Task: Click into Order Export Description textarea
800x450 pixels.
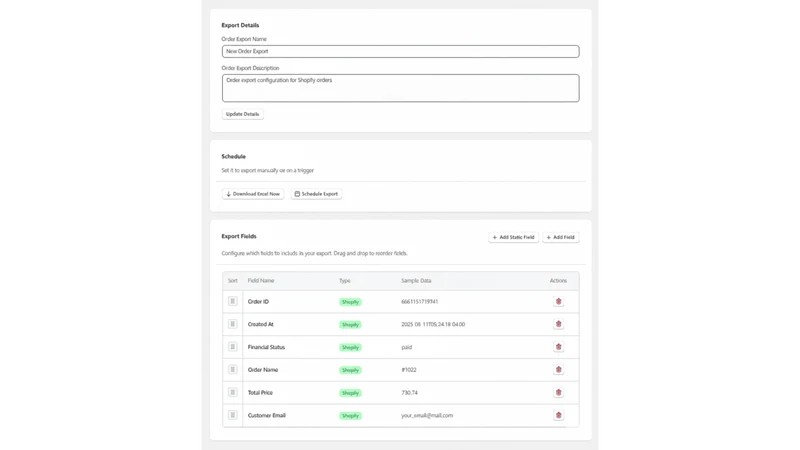Action: (401, 88)
